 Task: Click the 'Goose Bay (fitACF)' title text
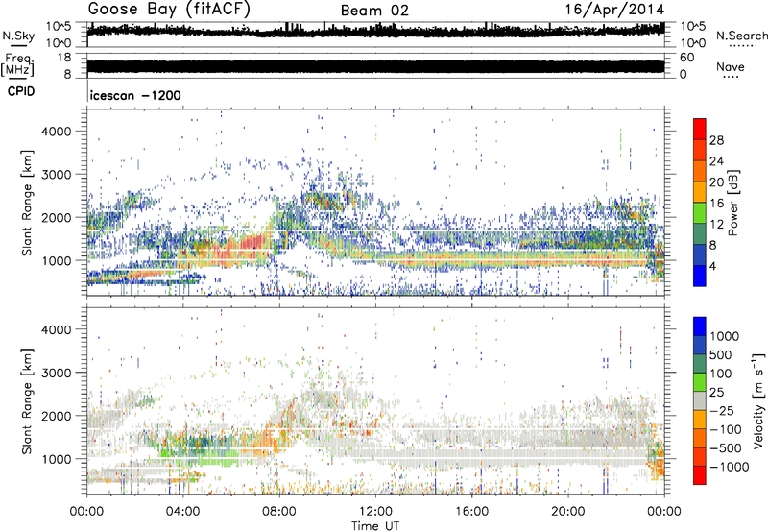(169, 10)
